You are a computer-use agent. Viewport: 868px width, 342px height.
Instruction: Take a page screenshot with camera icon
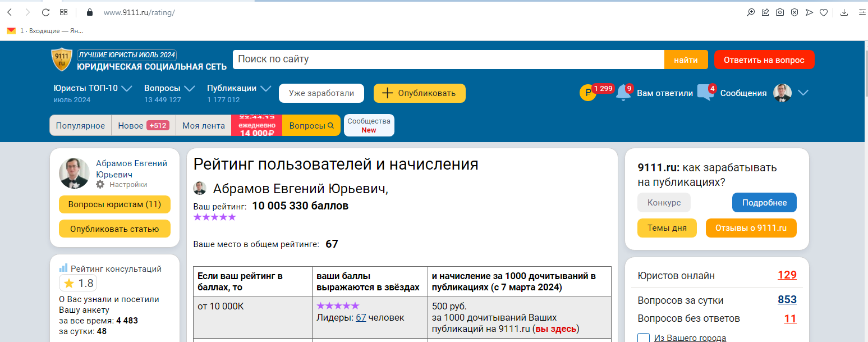(779, 12)
